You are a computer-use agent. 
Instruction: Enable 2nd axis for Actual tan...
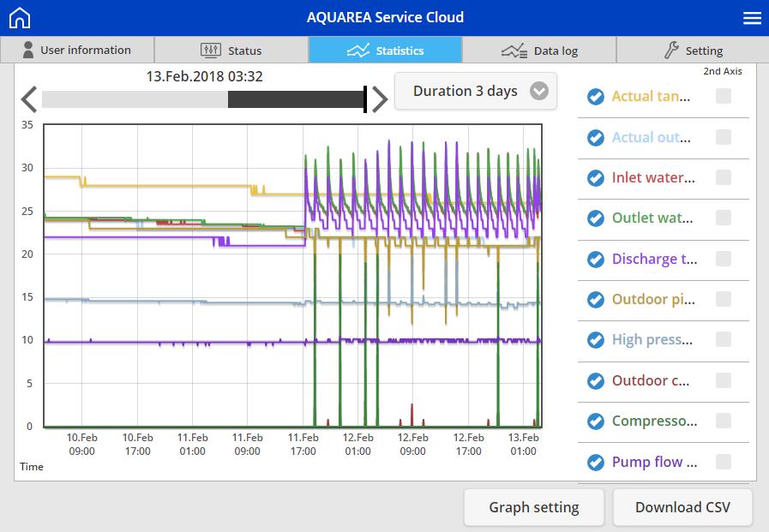(724, 96)
